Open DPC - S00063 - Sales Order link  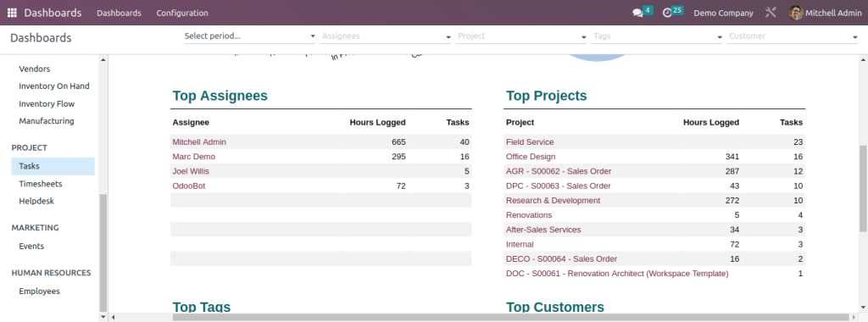point(559,186)
